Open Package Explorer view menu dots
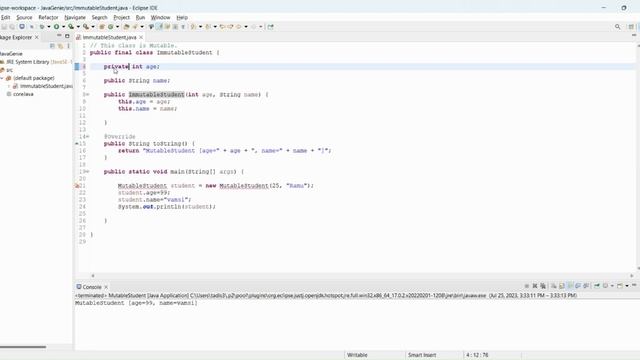Screen dimensions: 640x360 click(x=69, y=46)
